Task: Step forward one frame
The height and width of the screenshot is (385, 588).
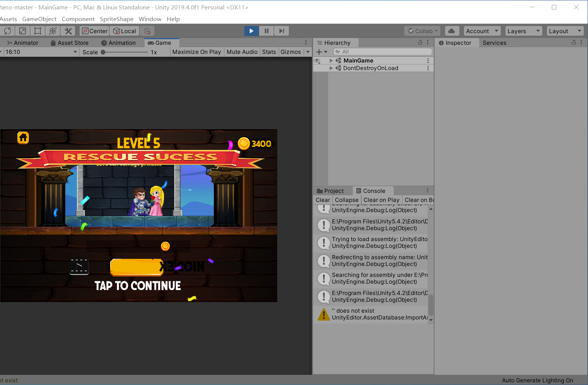Action: coord(281,31)
